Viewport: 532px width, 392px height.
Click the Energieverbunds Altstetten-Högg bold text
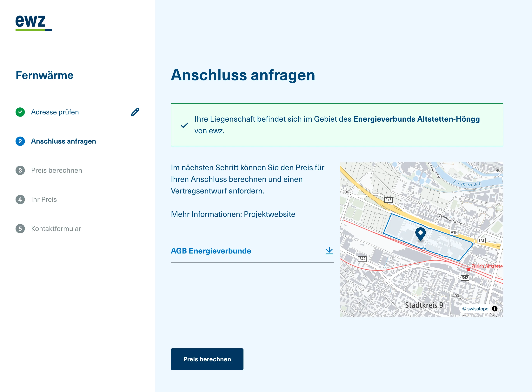point(416,119)
